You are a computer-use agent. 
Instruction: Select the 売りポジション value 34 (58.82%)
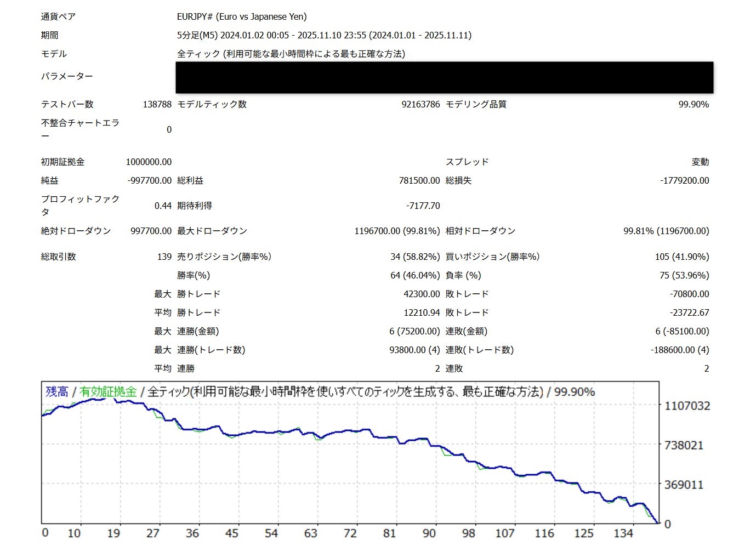[415, 257]
